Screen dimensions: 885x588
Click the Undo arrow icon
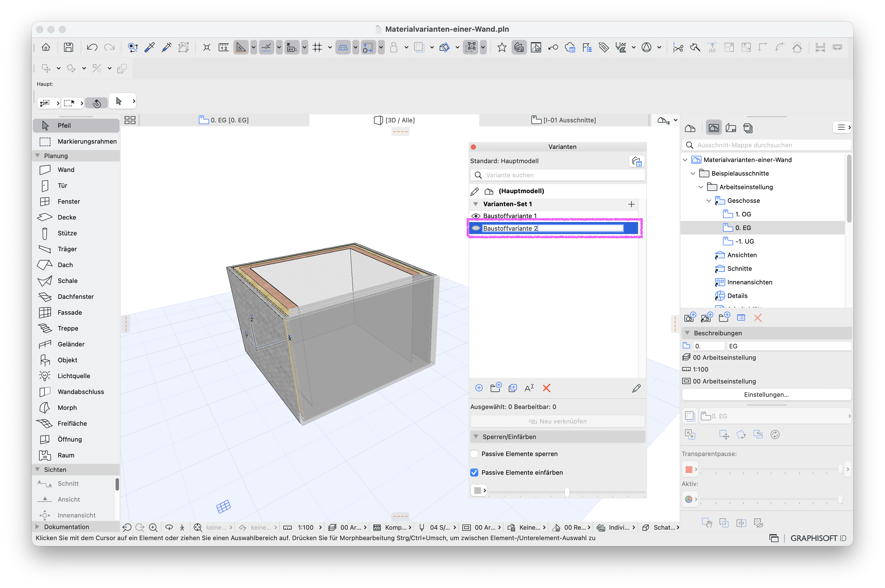(92, 47)
